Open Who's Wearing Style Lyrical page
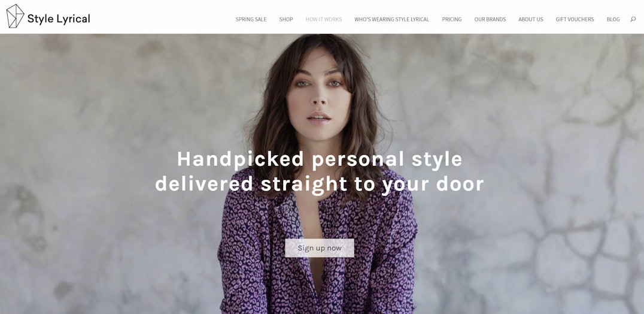 pos(392,19)
